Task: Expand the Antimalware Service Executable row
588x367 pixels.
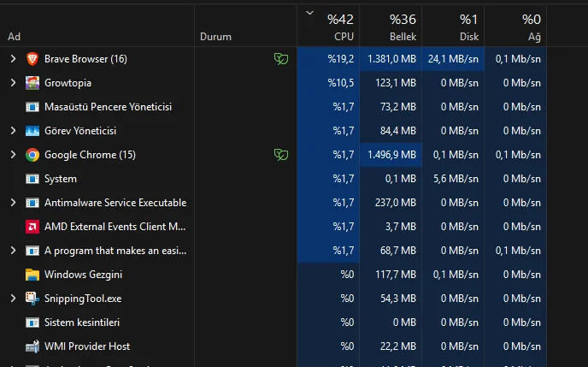Action: [13, 203]
